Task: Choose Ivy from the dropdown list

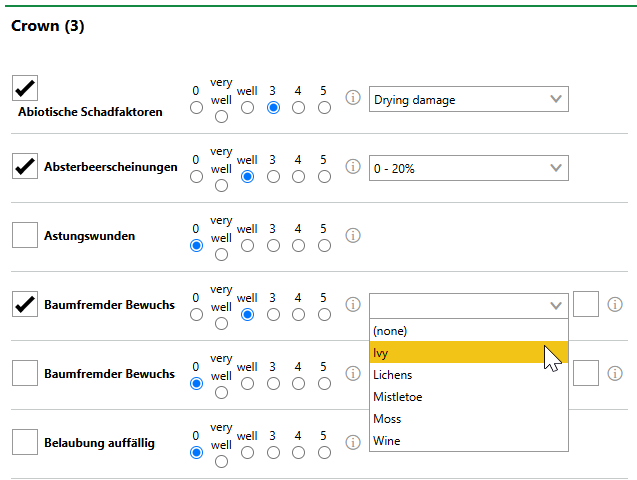Action: [468, 353]
